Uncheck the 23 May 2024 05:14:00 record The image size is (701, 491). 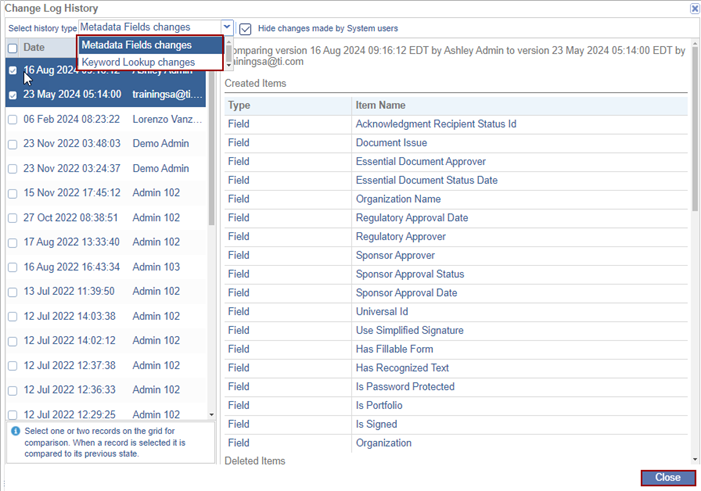pos(12,95)
